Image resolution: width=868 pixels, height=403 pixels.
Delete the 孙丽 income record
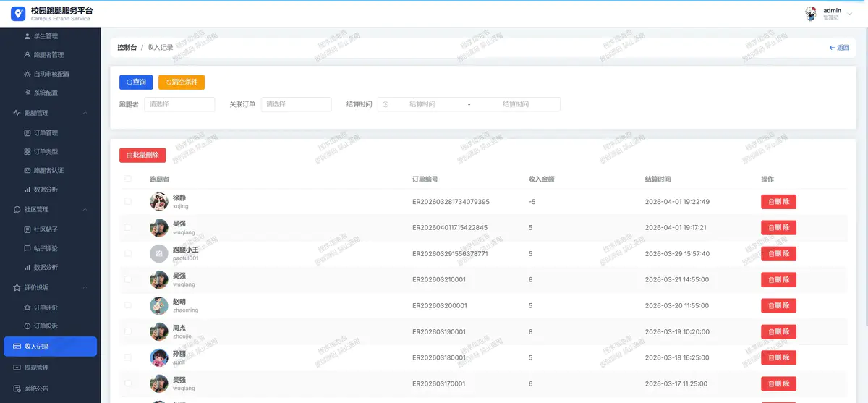click(x=778, y=358)
